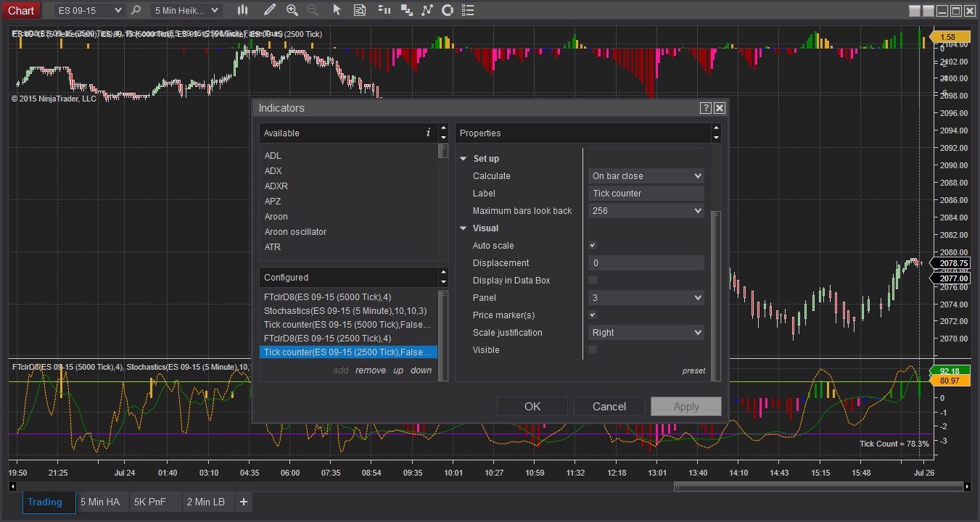Enable the Visible checkbox
Image resolution: width=980 pixels, height=522 pixels.
pos(593,350)
